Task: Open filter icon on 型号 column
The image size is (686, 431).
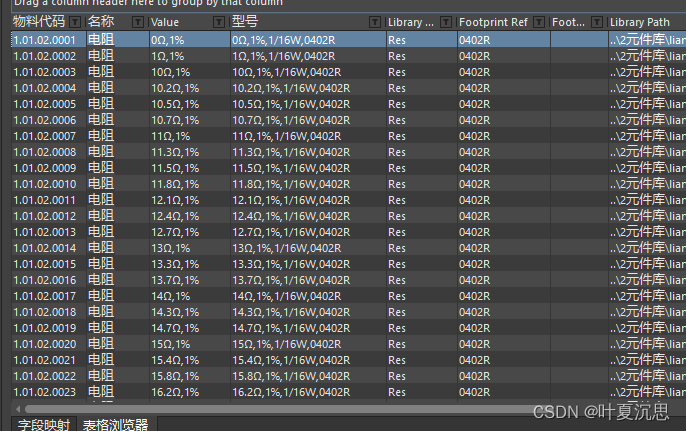Action: tap(374, 22)
